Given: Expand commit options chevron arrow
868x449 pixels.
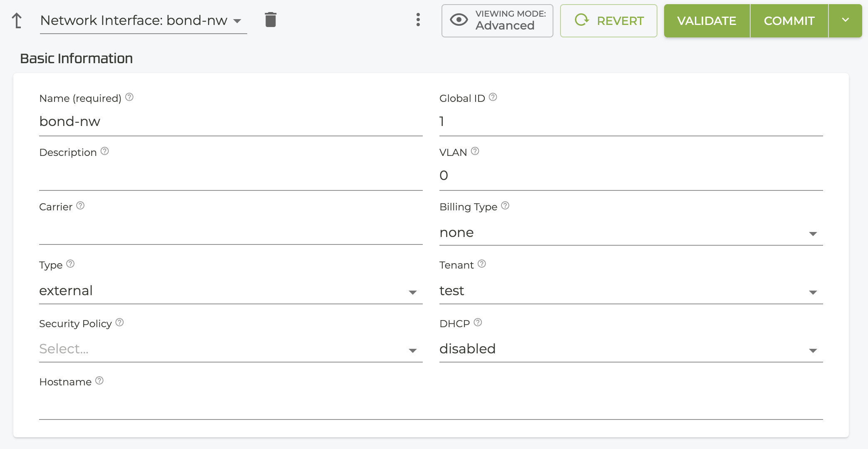Looking at the screenshot, I should [845, 20].
